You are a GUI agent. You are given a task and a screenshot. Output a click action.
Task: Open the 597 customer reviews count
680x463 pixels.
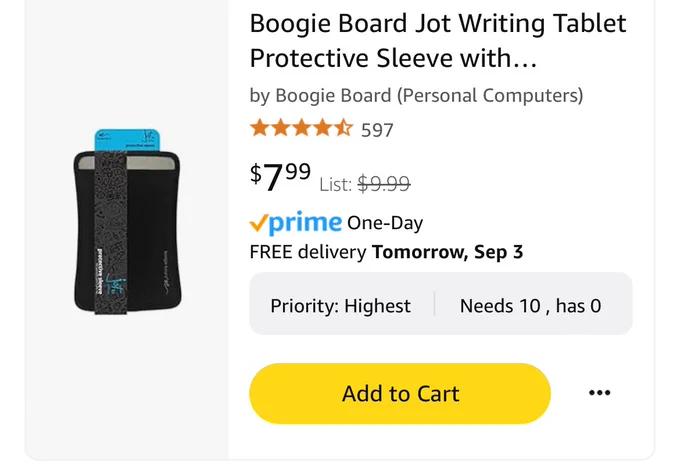(x=377, y=130)
